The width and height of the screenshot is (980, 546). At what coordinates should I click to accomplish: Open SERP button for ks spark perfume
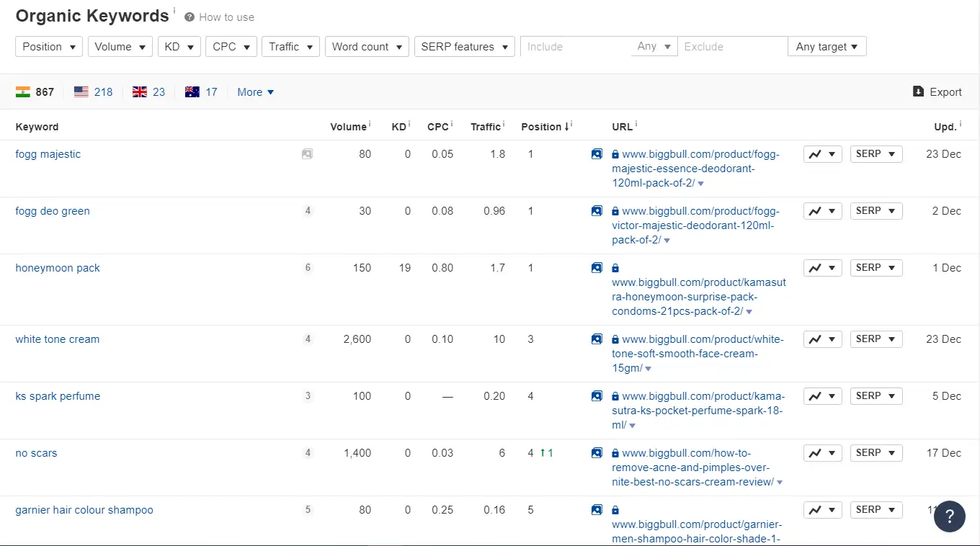click(876, 396)
